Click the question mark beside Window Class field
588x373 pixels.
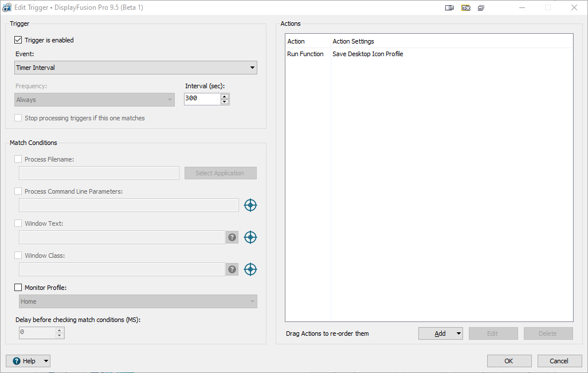tap(232, 269)
